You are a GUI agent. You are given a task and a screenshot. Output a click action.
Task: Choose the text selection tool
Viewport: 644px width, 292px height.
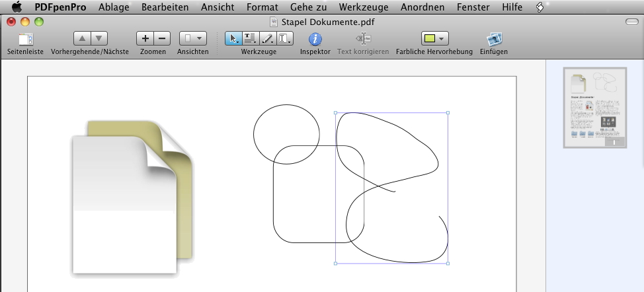(250, 39)
